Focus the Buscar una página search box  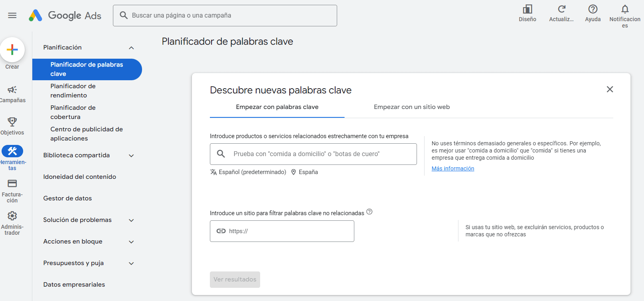click(x=225, y=16)
